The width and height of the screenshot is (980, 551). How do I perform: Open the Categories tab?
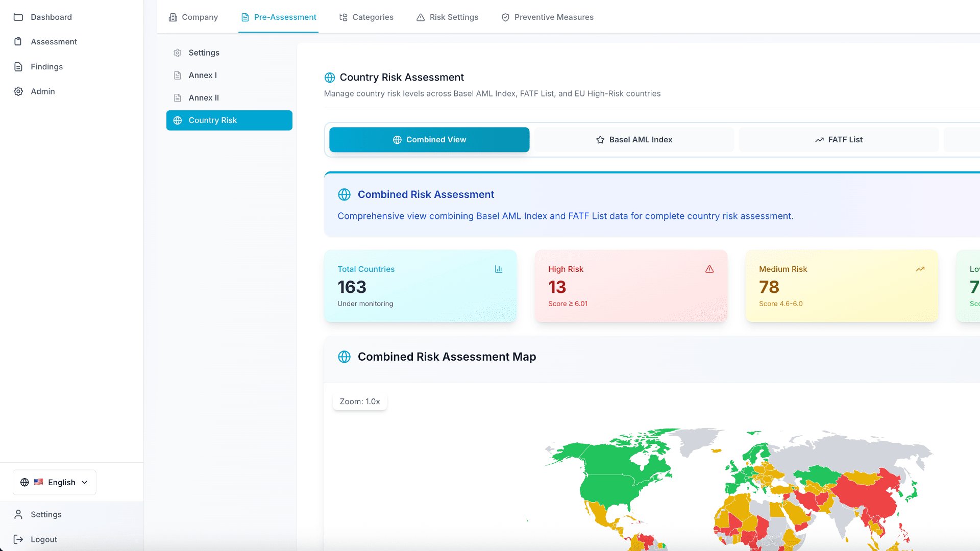pos(366,17)
